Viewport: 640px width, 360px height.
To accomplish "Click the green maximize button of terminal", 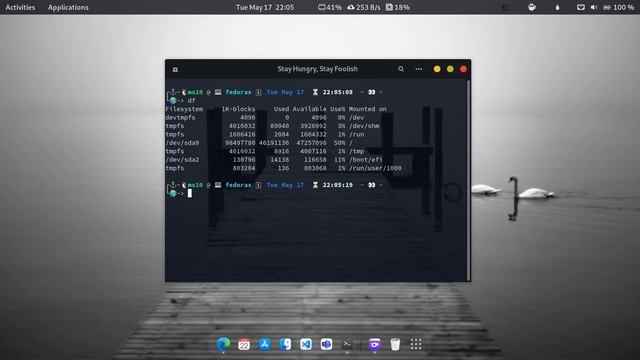I will point(450,69).
